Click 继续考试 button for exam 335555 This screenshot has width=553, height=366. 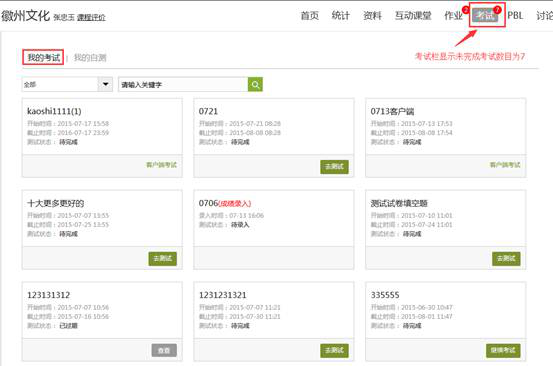[503, 350]
